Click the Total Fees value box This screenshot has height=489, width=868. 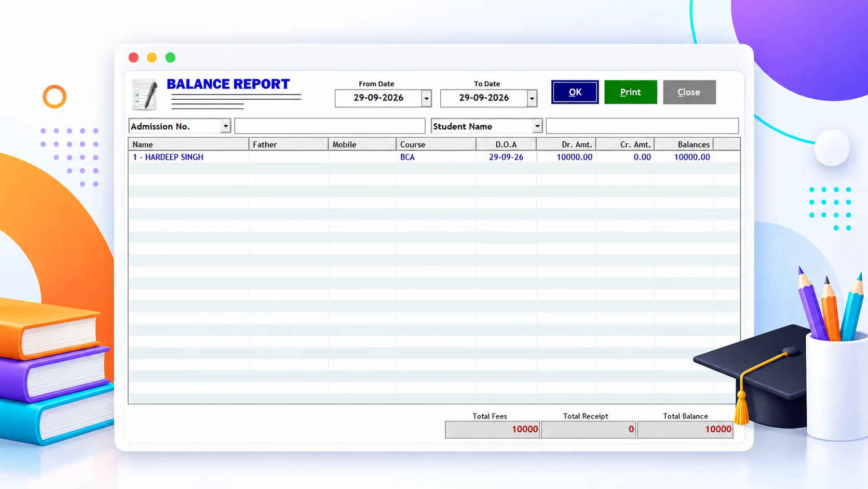492,429
